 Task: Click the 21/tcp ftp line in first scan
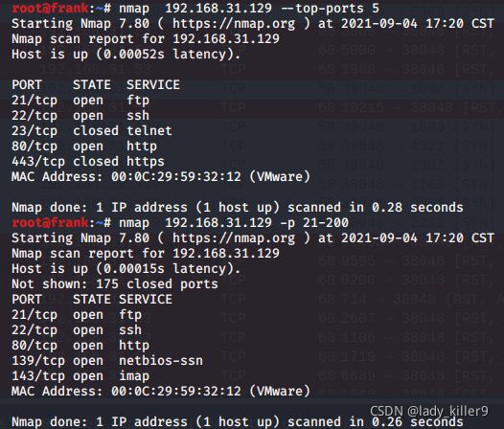coord(80,101)
